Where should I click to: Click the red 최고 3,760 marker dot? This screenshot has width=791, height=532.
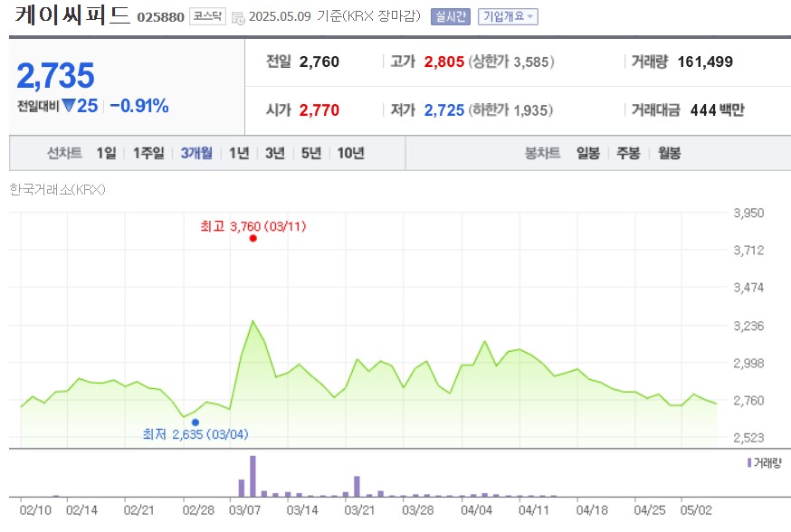pos(253,238)
